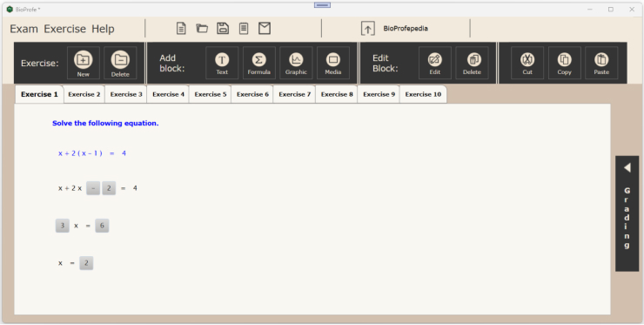Switch to Exercise 8 tab
Viewport: 644px width, 325px height.
pos(337,94)
